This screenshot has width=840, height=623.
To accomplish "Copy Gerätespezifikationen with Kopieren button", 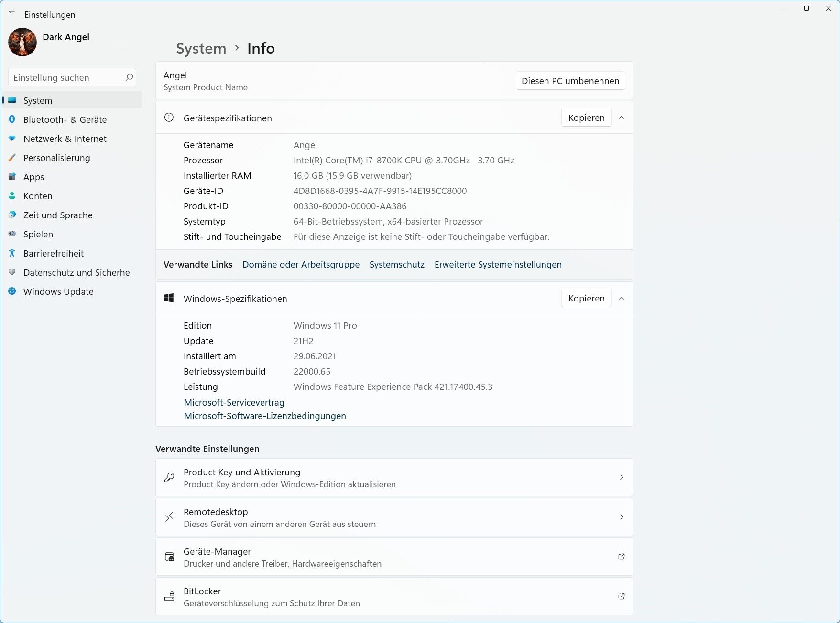I will pos(586,118).
